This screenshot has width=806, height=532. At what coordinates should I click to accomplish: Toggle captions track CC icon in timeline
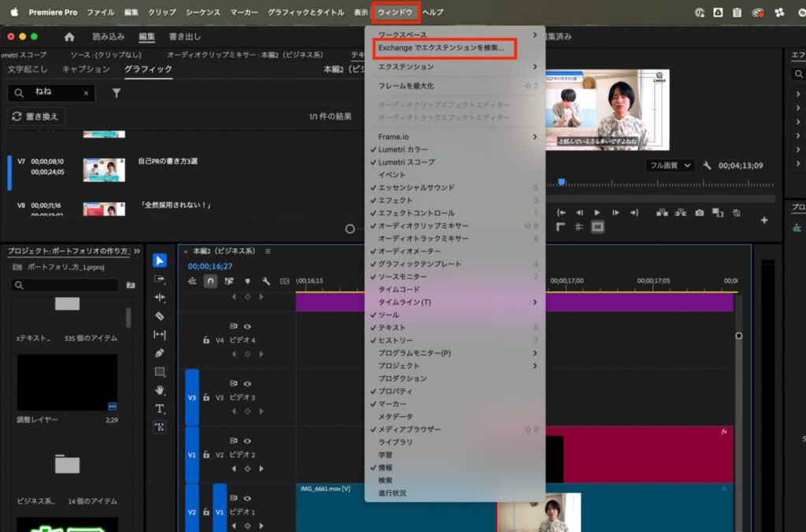284,281
